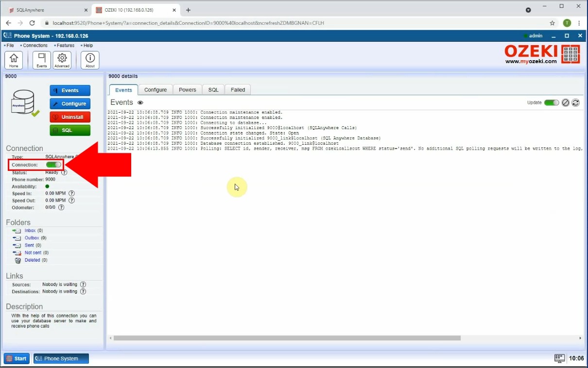Open the Sent folder
This screenshot has width=588, height=368.
tap(30, 245)
